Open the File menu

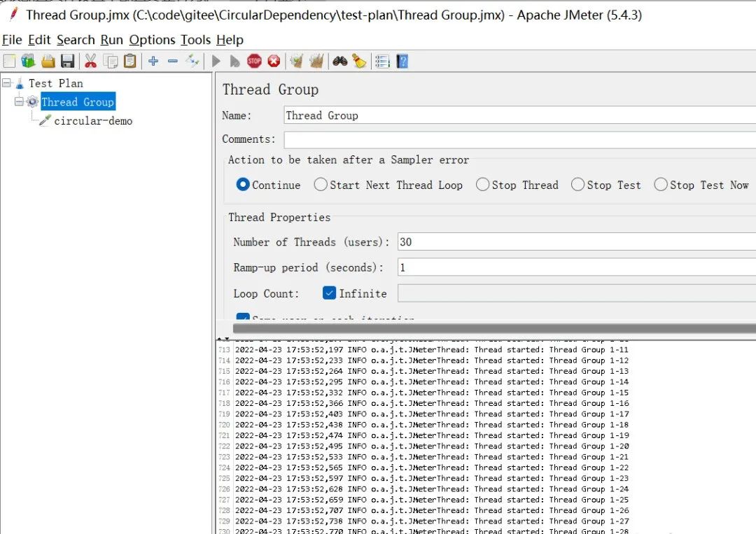(x=12, y=40)
